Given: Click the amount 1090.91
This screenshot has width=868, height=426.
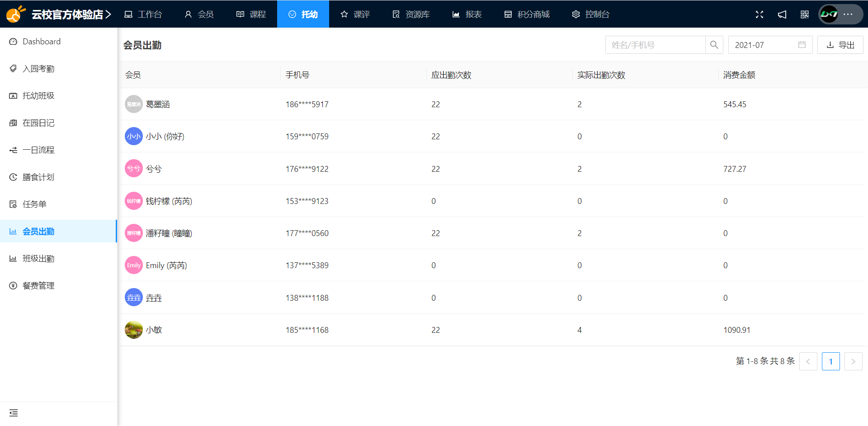Looking at the screenshot, I should point(737,330).
